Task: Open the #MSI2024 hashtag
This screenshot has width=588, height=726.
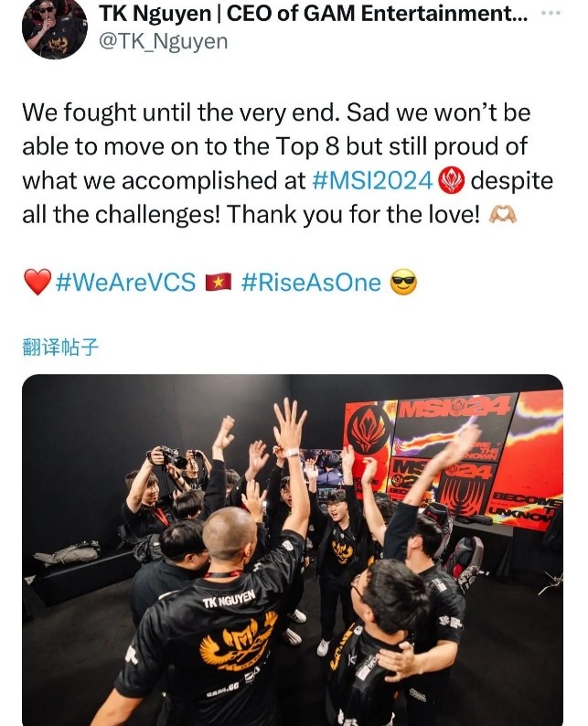Action: click(373, 180)
